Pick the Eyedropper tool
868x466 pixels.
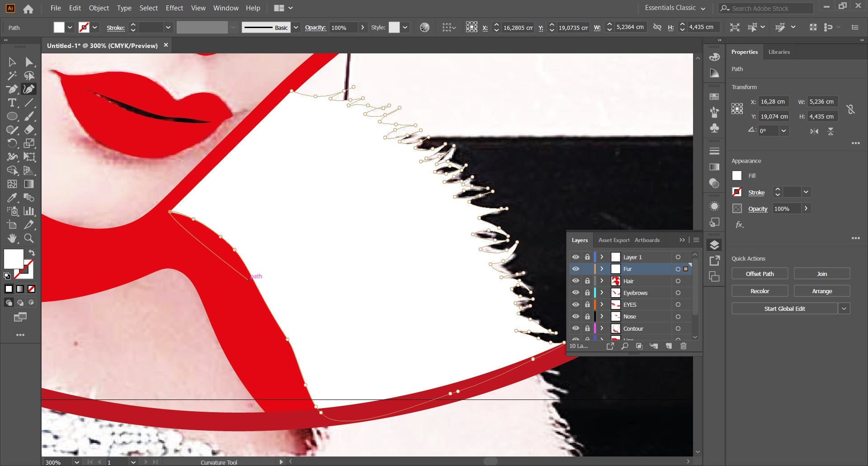[x=12, y=198]
